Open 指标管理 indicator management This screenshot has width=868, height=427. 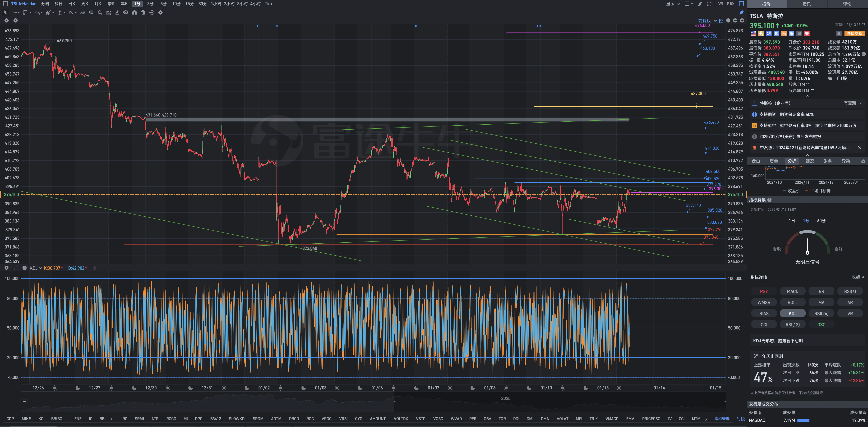click(722, 419)
